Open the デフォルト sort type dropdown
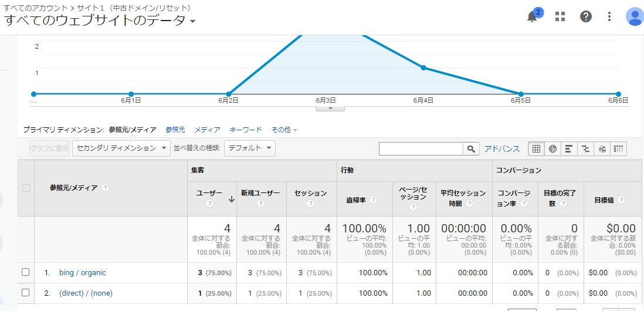The height and width of the screenshot is (311, 644). click(249, 148)
